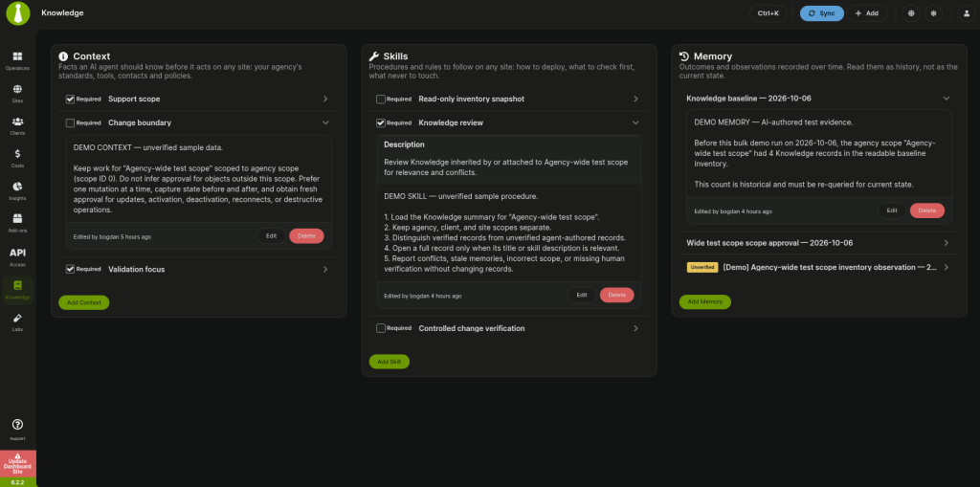Toggle Required checkbox for Knowledge review

[x=381, y=123]
